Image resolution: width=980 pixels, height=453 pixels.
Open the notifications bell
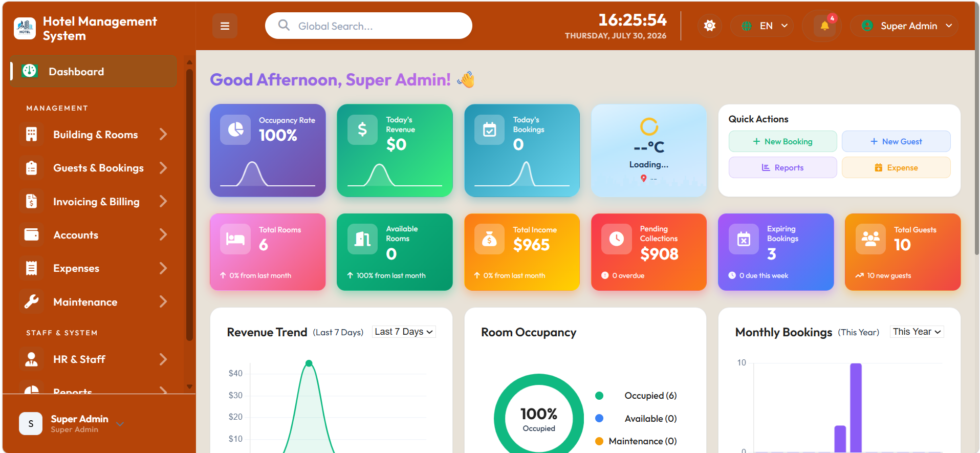click(x=824, y=26)
